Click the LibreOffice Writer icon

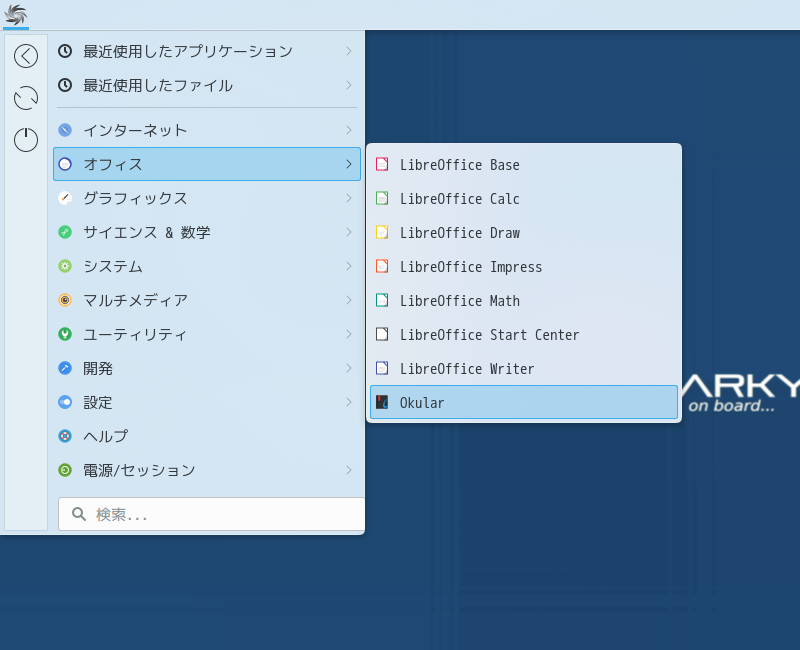pos(382,368)
